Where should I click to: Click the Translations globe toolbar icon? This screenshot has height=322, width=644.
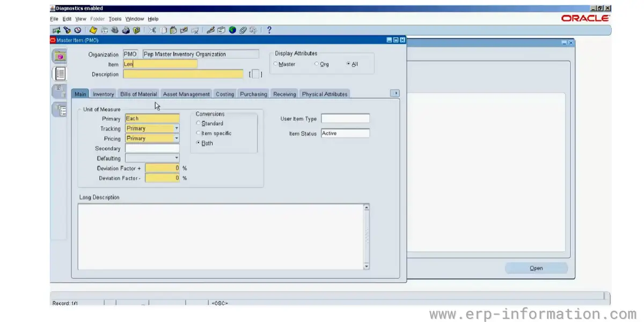click(x=232, y=30)
